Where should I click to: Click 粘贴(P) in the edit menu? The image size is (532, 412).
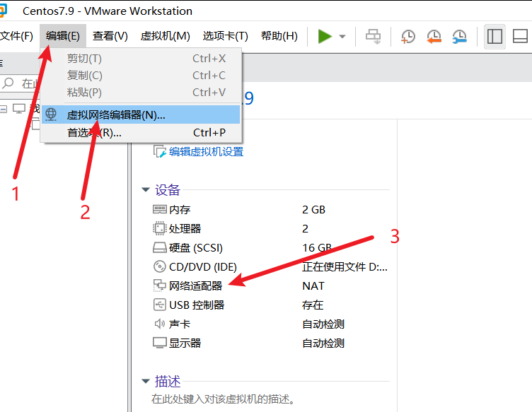(x=141, y=93)
